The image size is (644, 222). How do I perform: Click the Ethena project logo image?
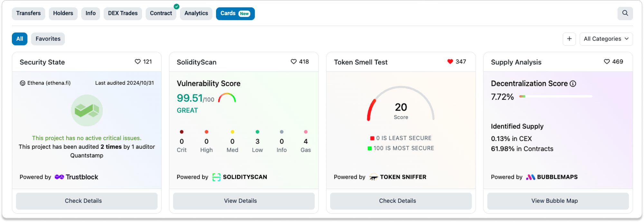coord(87,110)
